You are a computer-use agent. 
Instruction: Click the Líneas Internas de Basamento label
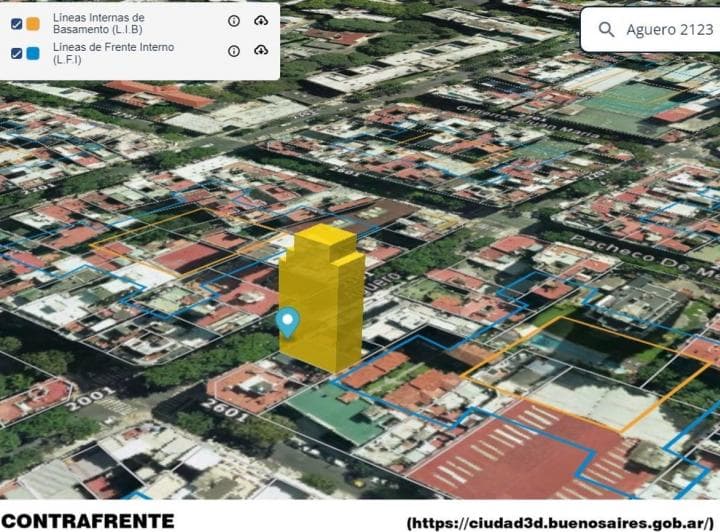pos(99,23)
